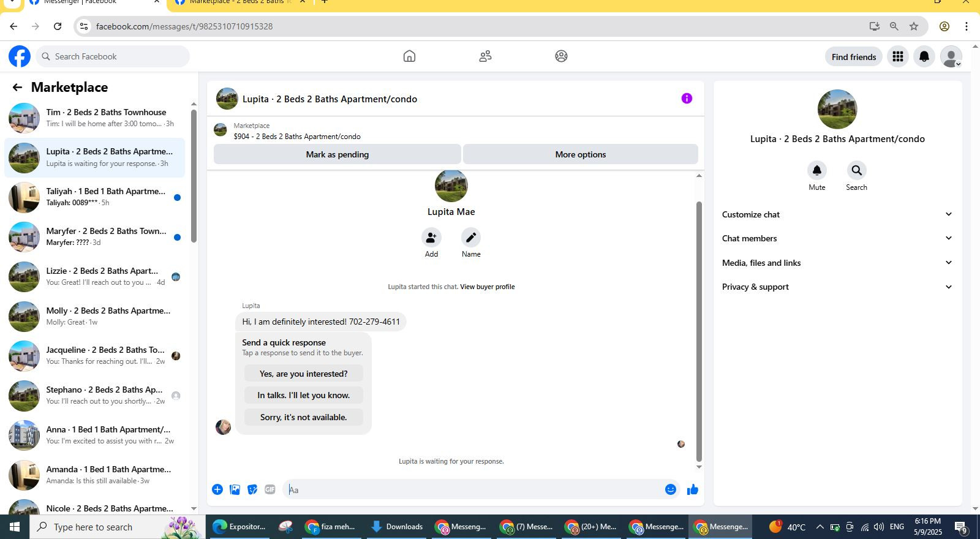Screen dimensions: 980x539
Task: Open the account profile avatar menu
Action: [951, 57]
